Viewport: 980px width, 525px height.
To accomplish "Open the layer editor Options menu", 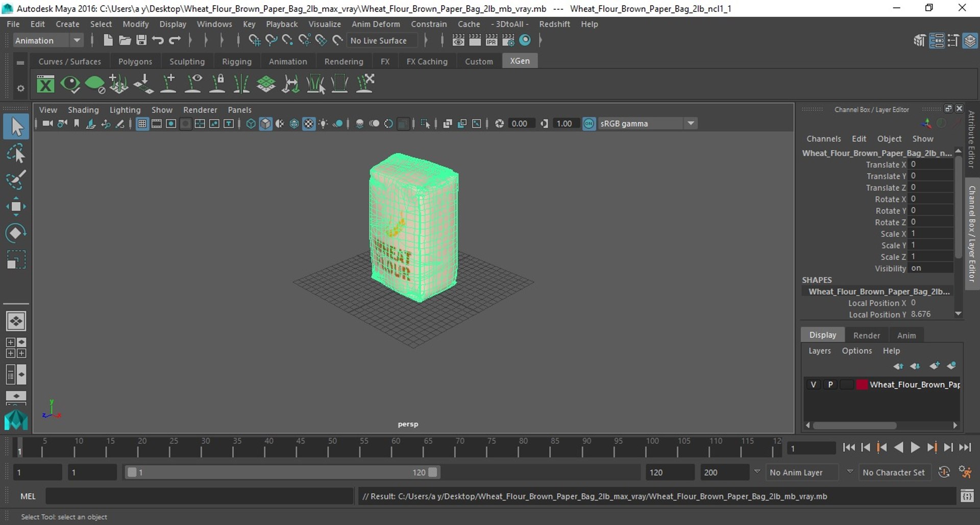I will pyautogui.click(x=856, y=351).
